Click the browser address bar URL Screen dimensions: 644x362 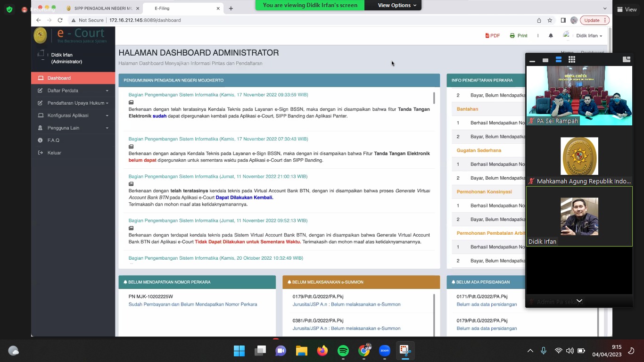145,20
